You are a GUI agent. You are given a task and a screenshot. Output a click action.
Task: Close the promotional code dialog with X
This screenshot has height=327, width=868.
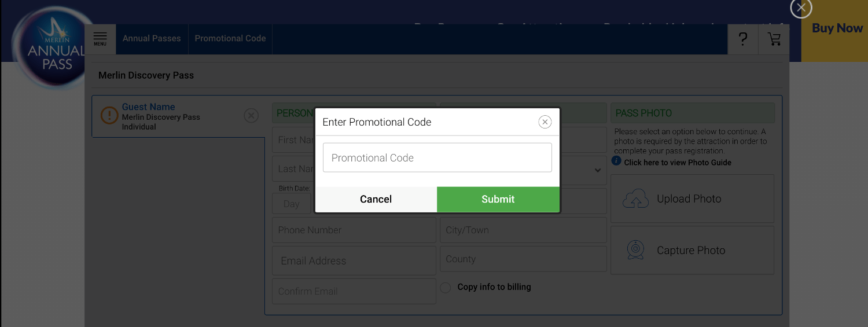tap(545, 122)
